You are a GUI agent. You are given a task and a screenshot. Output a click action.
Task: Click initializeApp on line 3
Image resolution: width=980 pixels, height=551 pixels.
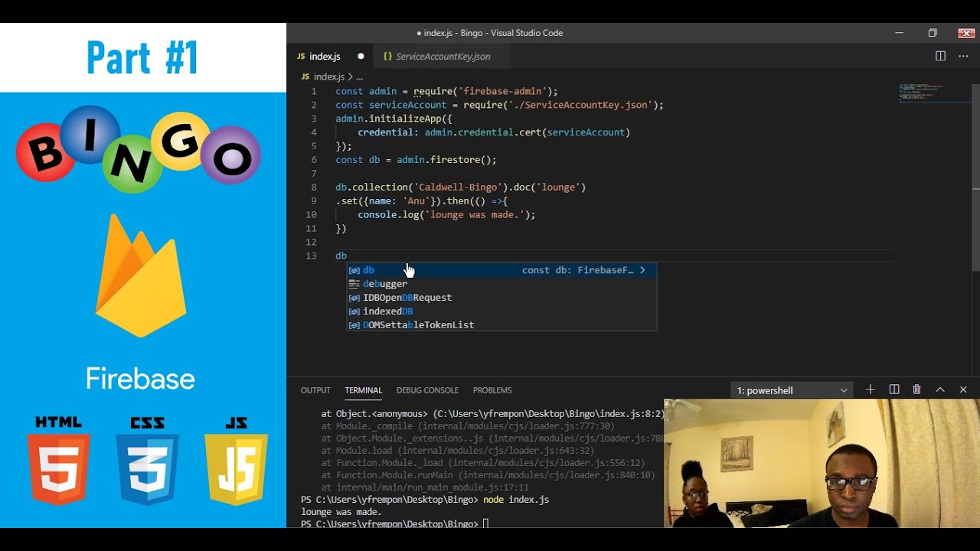click(408, 119)
